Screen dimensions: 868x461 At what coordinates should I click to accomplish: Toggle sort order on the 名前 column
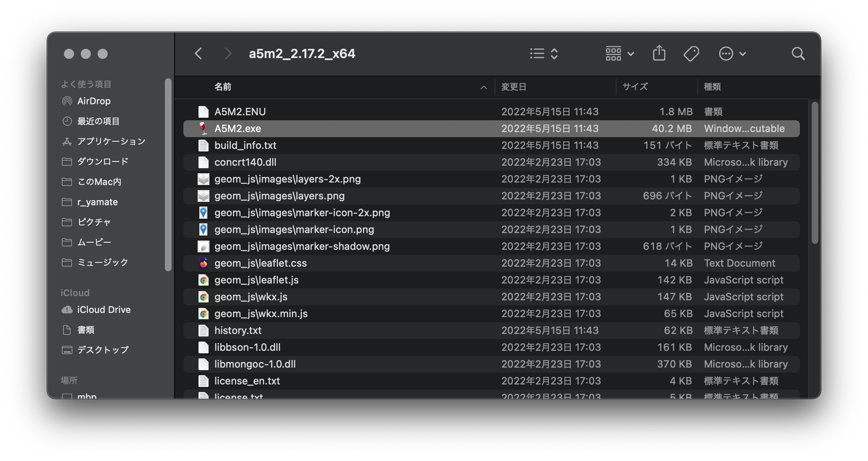tap(224, 87)
